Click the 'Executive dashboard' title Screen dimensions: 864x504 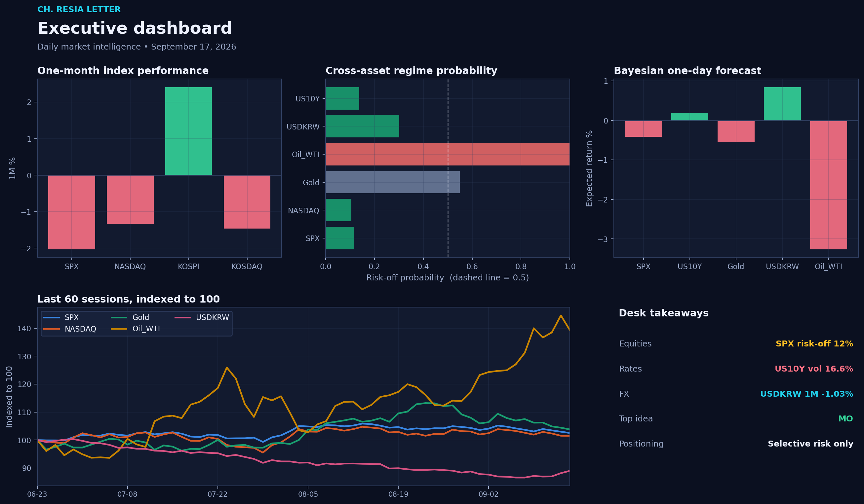[x=135, y=28]
